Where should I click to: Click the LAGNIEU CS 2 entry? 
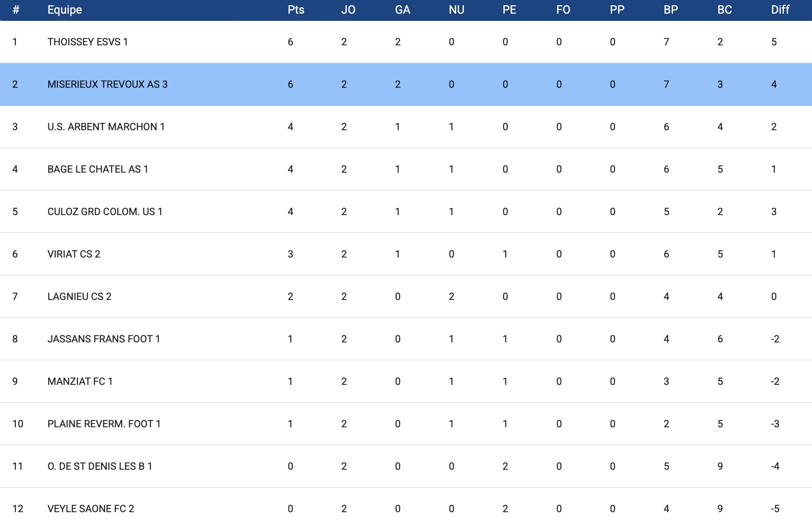click(79, 297)
